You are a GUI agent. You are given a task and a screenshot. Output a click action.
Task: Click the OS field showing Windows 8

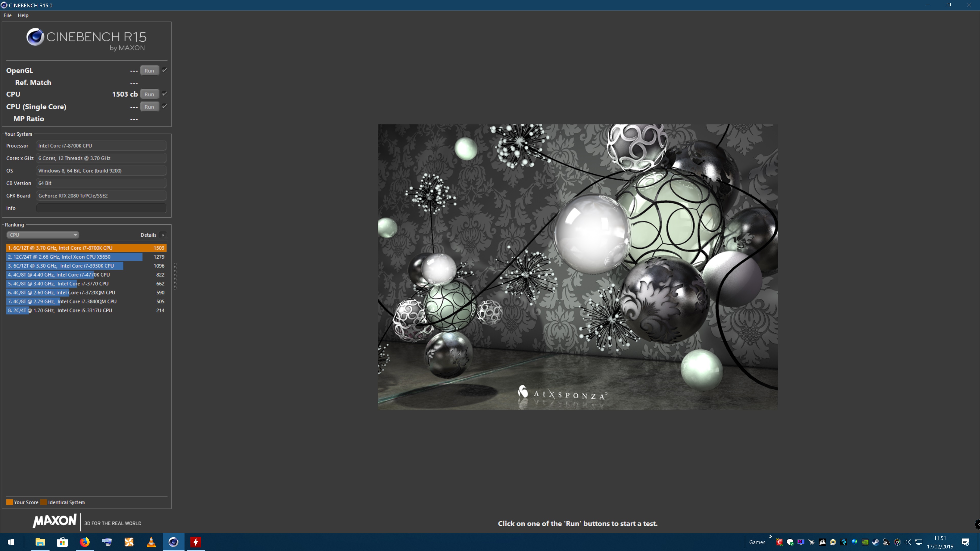coord(101,171)
